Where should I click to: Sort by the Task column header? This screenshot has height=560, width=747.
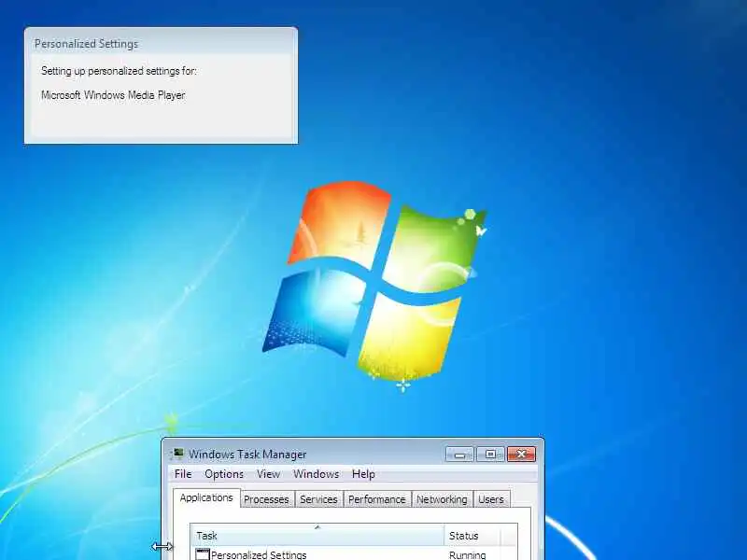click(317, 535)
